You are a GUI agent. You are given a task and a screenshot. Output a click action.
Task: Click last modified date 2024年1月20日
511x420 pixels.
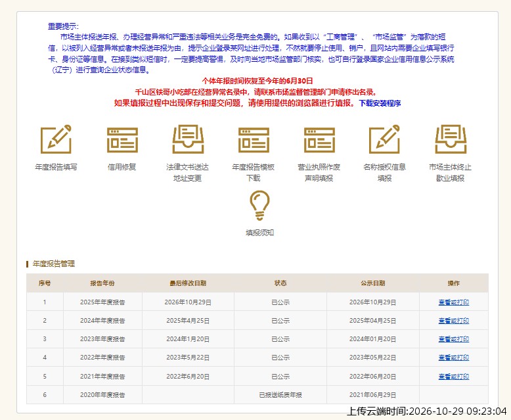pos(188,339)
